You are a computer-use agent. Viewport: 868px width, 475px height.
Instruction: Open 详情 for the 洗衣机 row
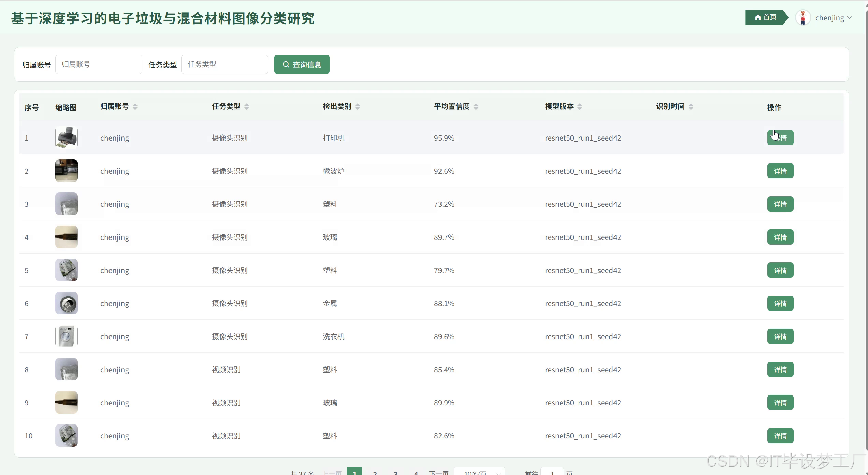pyautogui.click(x=780, y=336)
